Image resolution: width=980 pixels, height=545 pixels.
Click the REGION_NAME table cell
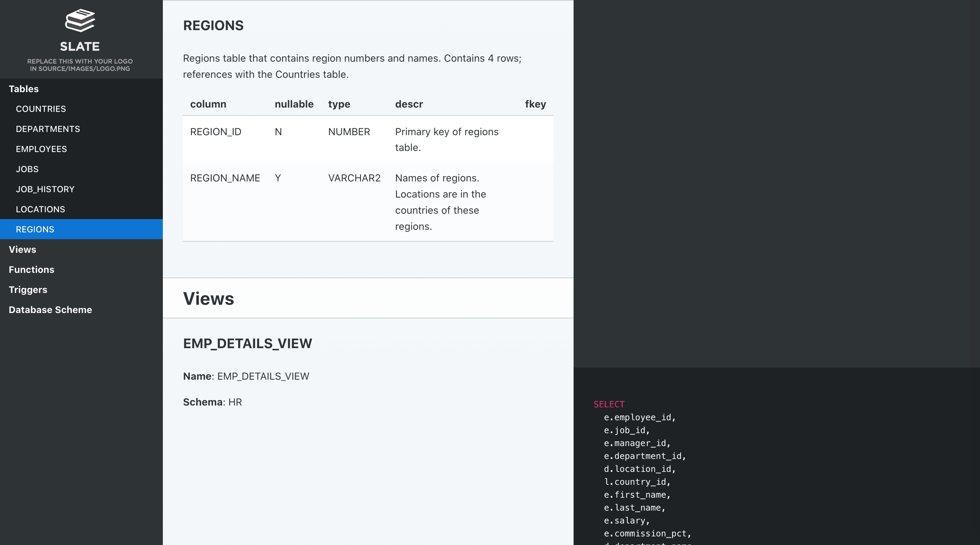pos(225,178)
